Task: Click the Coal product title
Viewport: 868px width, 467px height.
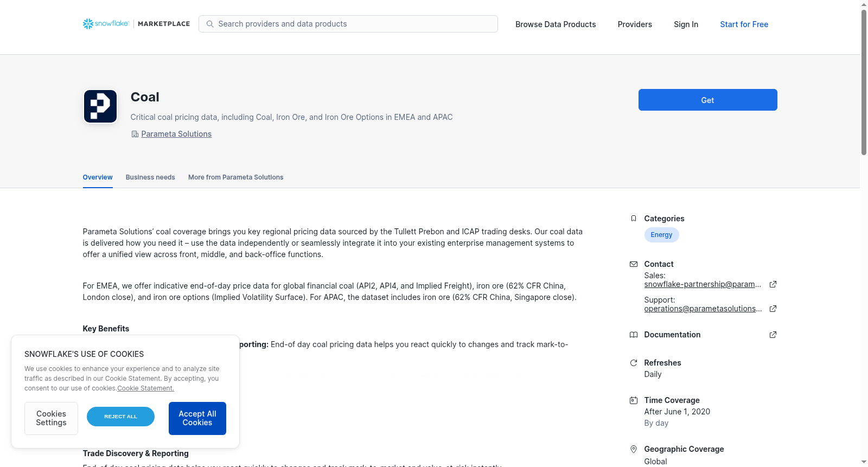Action: point(145,97)
